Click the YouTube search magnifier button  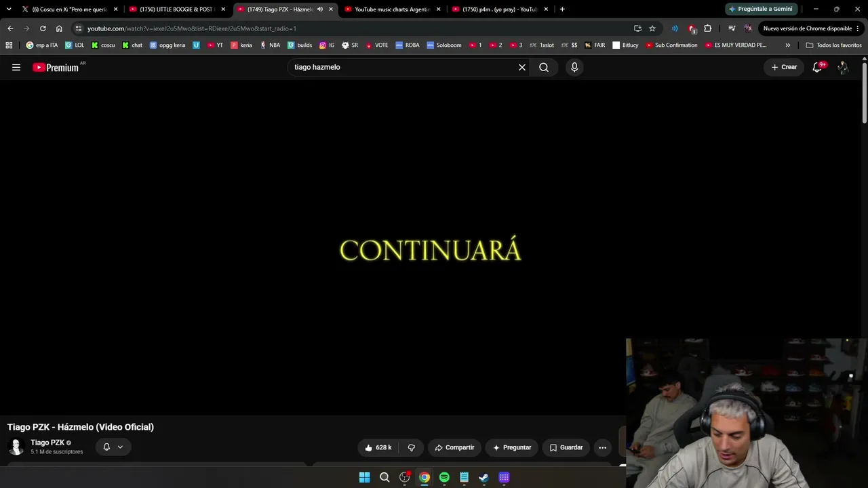pyautogui.click(x=544, y=67)
